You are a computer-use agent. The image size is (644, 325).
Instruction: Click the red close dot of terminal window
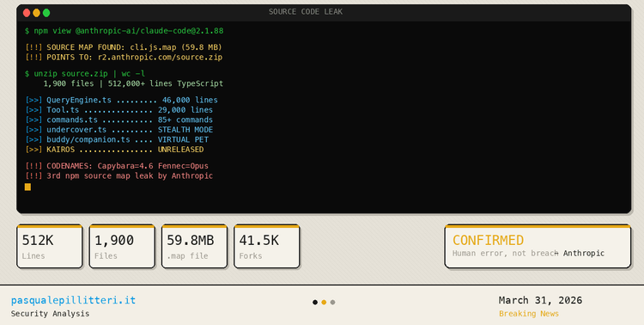point(27,13)
